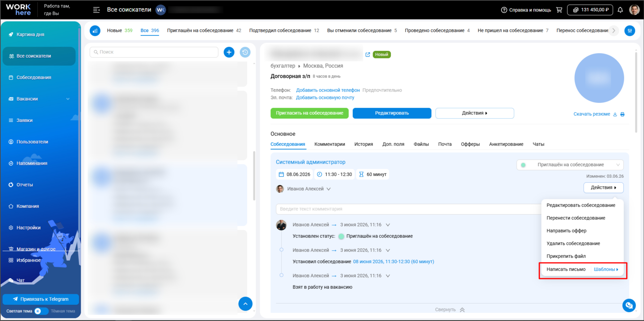Expand the status-set history entry chevron

tap(388, 225)
